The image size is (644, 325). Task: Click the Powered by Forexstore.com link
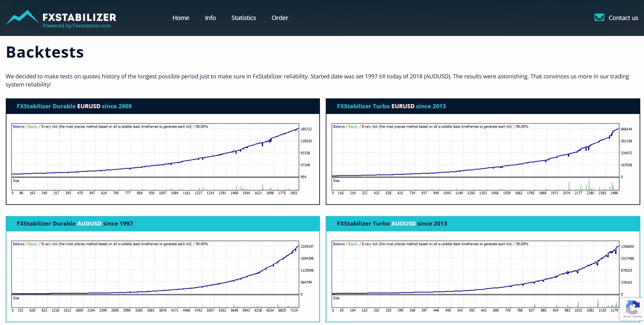(x=77, y=26)
